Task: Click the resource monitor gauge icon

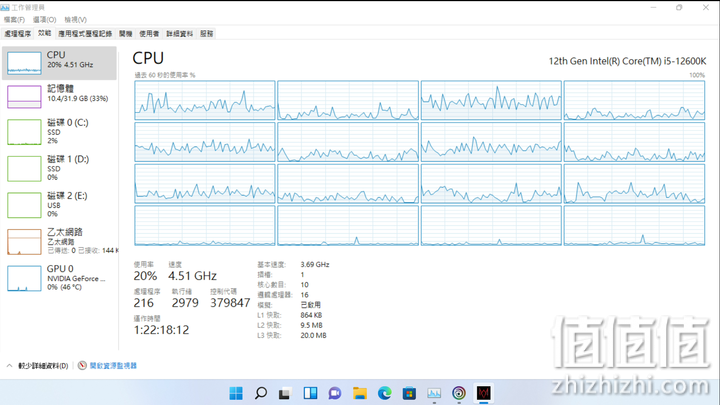Action: 82,366
